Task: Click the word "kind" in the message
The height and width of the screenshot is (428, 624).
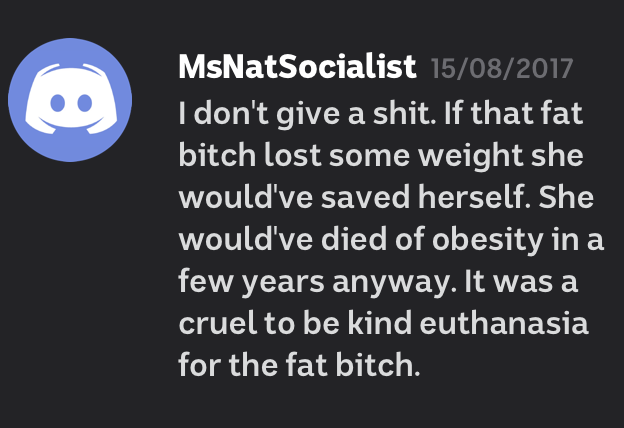Action: click(x=380, y=322)
